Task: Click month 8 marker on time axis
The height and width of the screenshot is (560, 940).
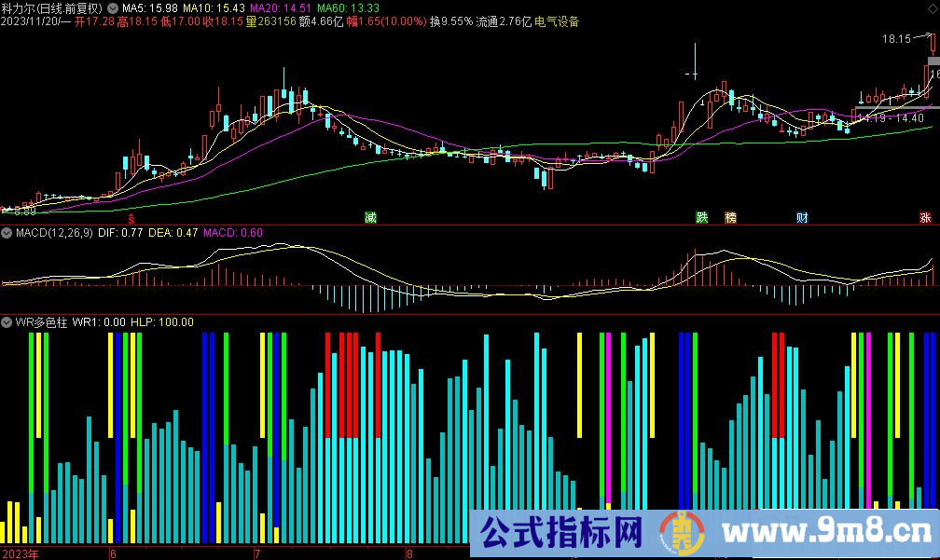Action: pyautogui.click(x=409, y=554)
